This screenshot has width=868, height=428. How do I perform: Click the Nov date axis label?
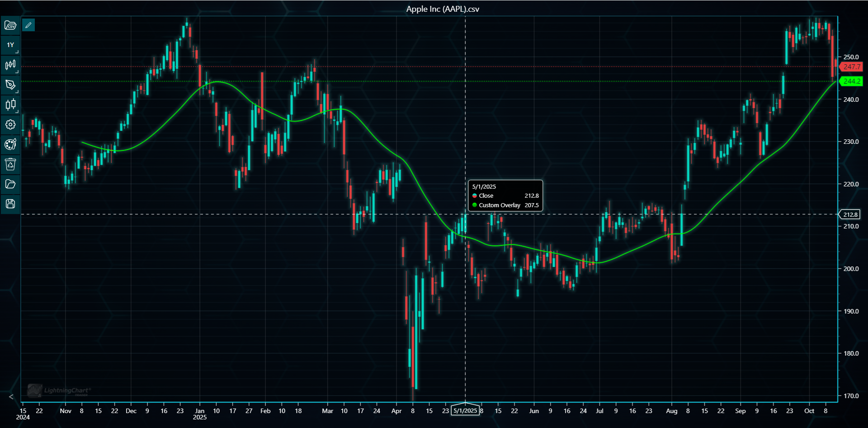(66, 411)
